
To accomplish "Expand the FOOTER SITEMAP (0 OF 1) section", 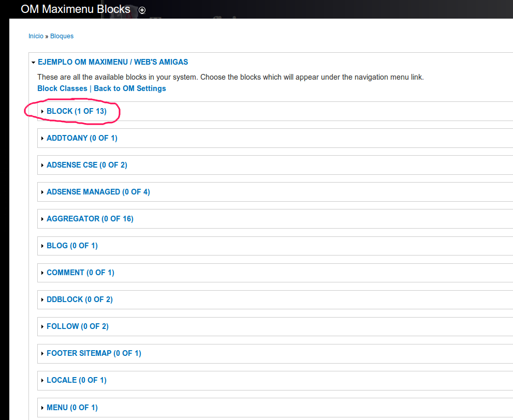I will click(x=94, y=353).
